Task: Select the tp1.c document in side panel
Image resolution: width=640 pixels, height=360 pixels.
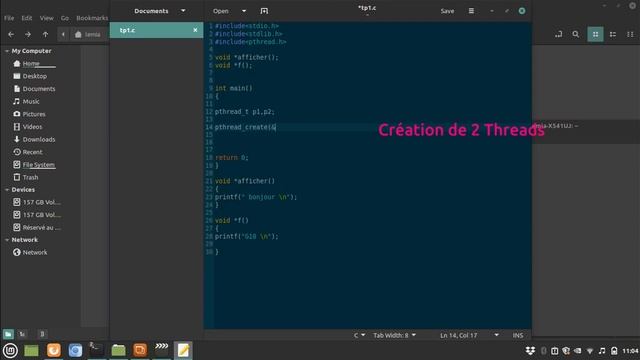Action: [156, 30]
